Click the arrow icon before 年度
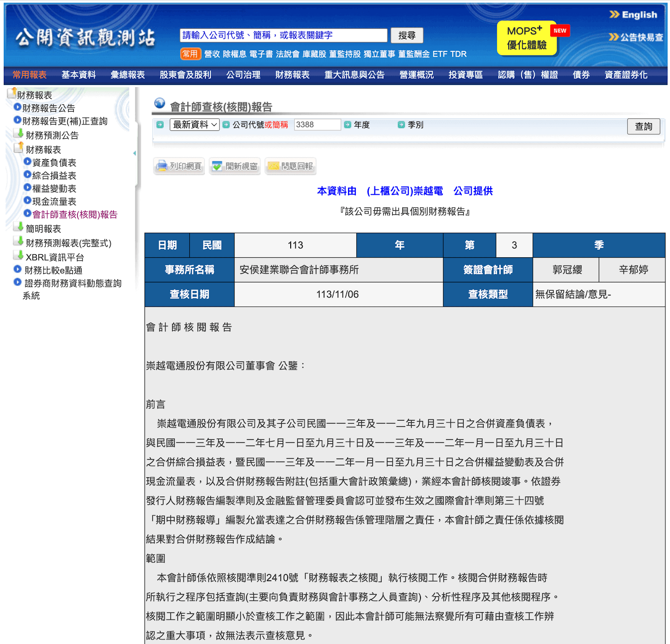The width and height of the screenshot is (670, 644). (348, 124)
